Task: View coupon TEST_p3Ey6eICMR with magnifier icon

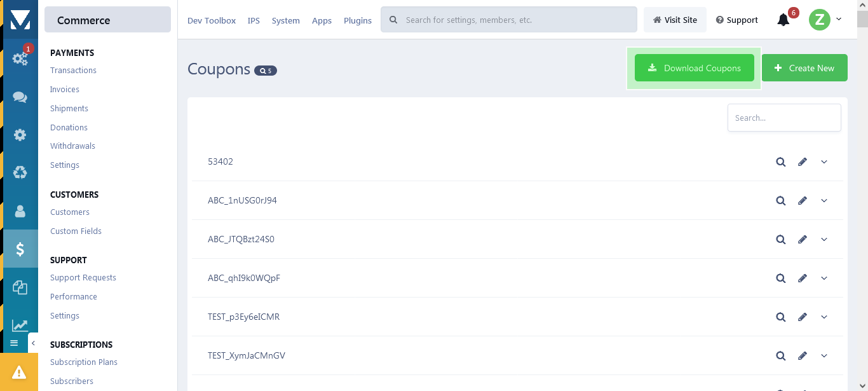Action: point(781,317)
